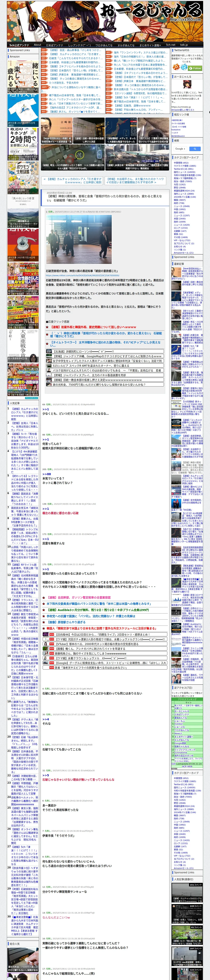Screen dimensions: 210x980
Task: Open the ウクライナ情勢 (1865) category link
Action: tap(185, 166)
